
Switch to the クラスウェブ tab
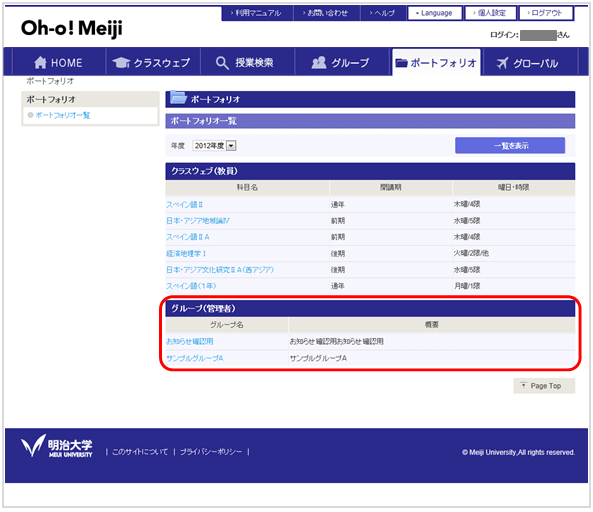tap(153, 63)
